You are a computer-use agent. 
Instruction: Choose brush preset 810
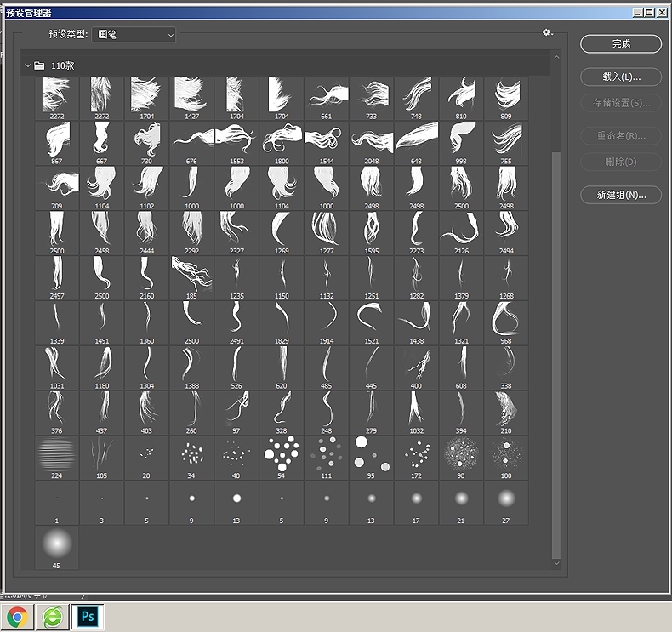click(x=461, y=98)
